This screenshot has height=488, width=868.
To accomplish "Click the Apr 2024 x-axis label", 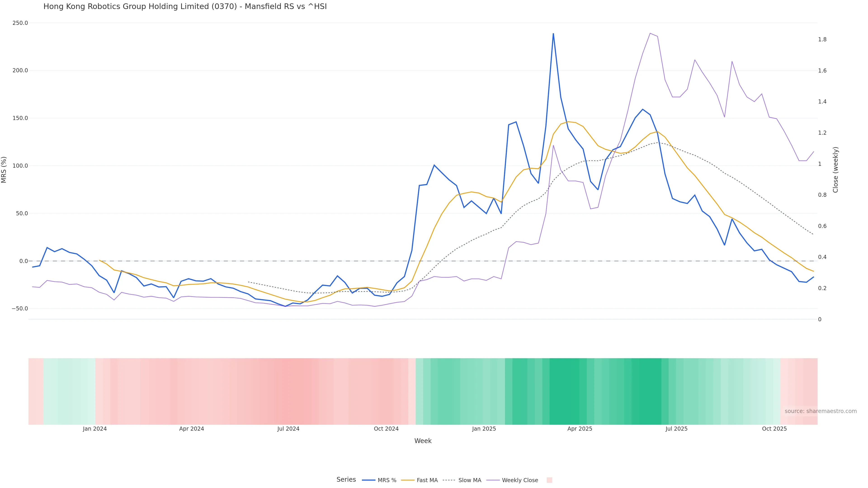I will pos(191,429).
